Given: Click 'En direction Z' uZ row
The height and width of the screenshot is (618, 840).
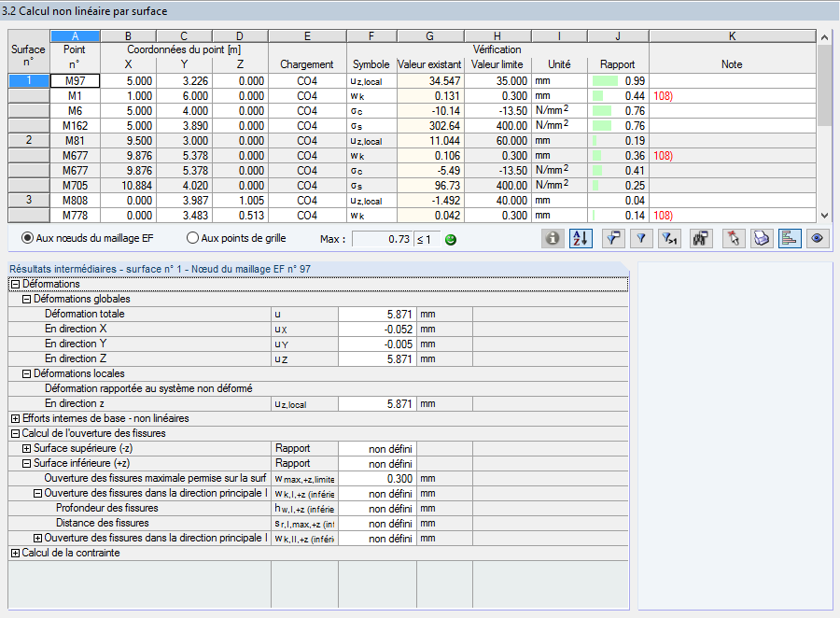Looking at the screenshot, I should tap(318, 359).
